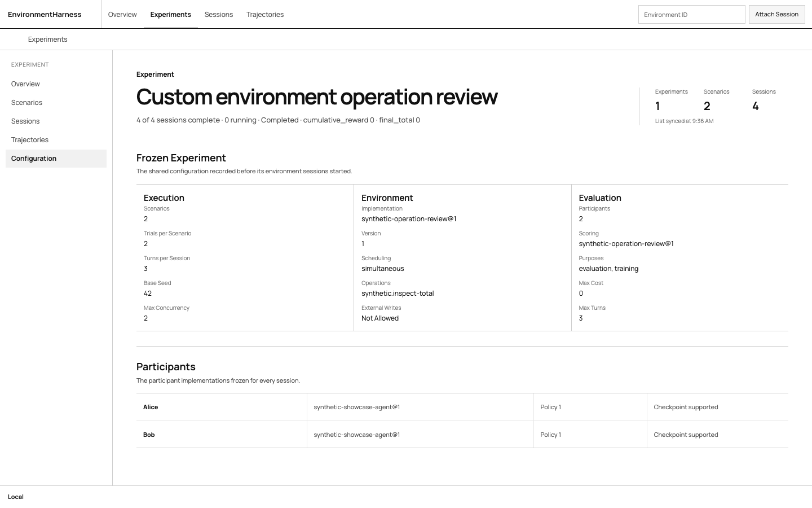The image size is (812, 508).
Task: Open Sessions in the experiment sidebar
Action: 56,121
